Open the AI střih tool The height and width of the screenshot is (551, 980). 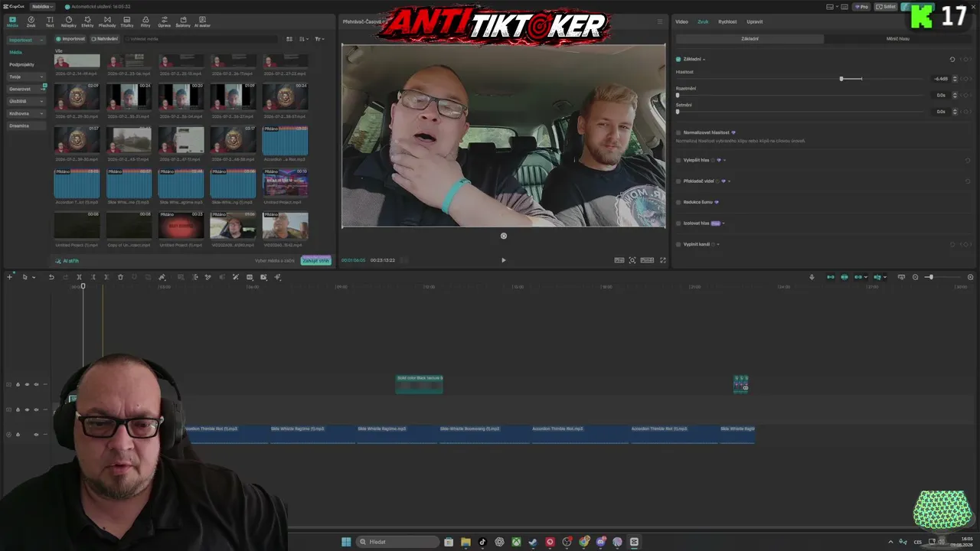pyautogui.click(x=67, y=261)
